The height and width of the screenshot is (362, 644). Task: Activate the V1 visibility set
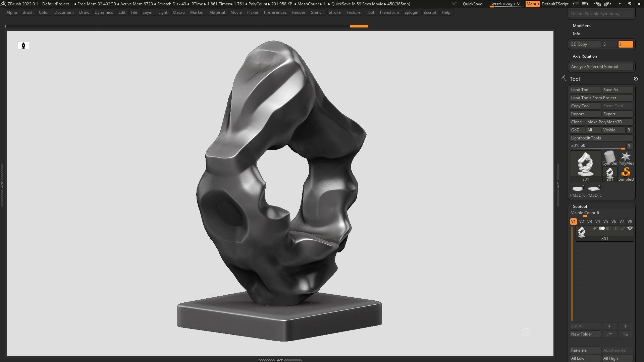(x=573, y=222)
